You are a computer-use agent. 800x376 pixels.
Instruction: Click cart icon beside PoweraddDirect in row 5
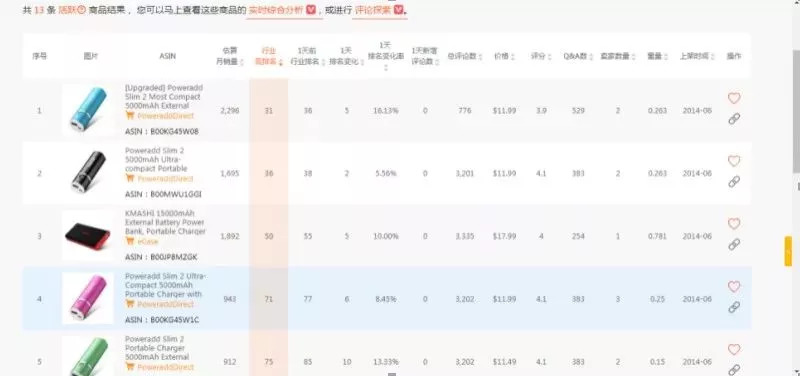pyautogui.click(x=130, y=367)
